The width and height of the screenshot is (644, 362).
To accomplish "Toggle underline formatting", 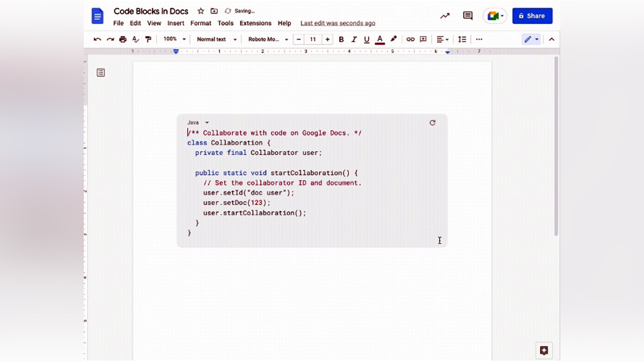I will click(x=367, y=39).
